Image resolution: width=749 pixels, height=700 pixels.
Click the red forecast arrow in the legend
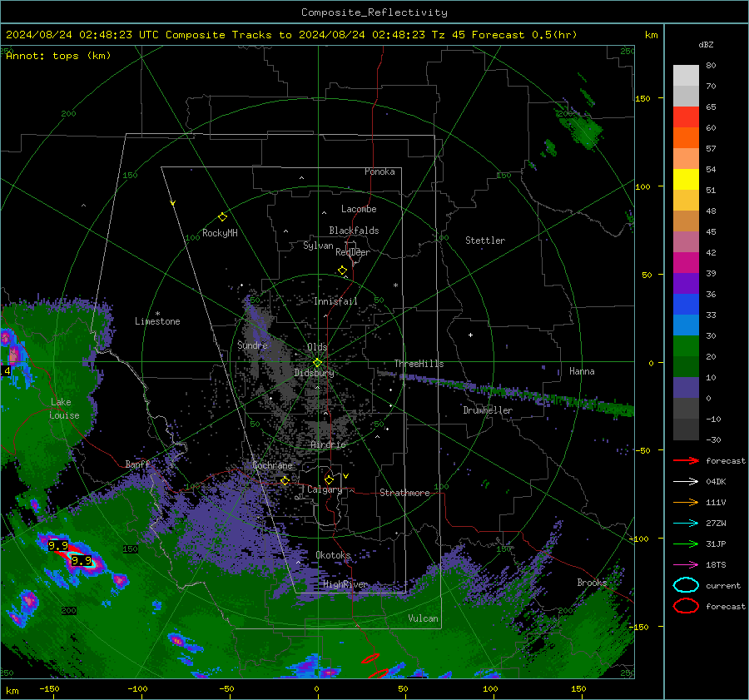click(686, 460)
